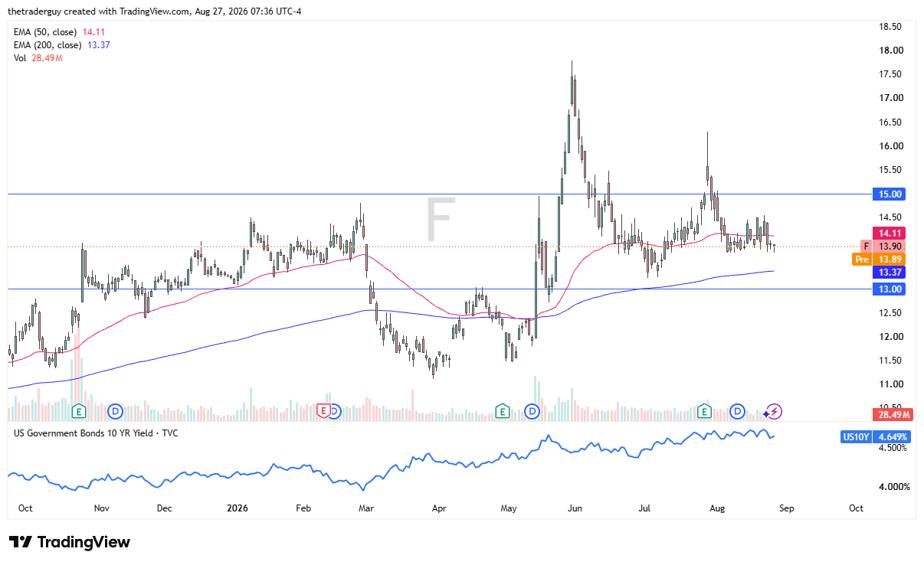The height and width of the screenshot is (565, 924).
Task: Click the Apr label on the time axis
Action: pos(439,508)
